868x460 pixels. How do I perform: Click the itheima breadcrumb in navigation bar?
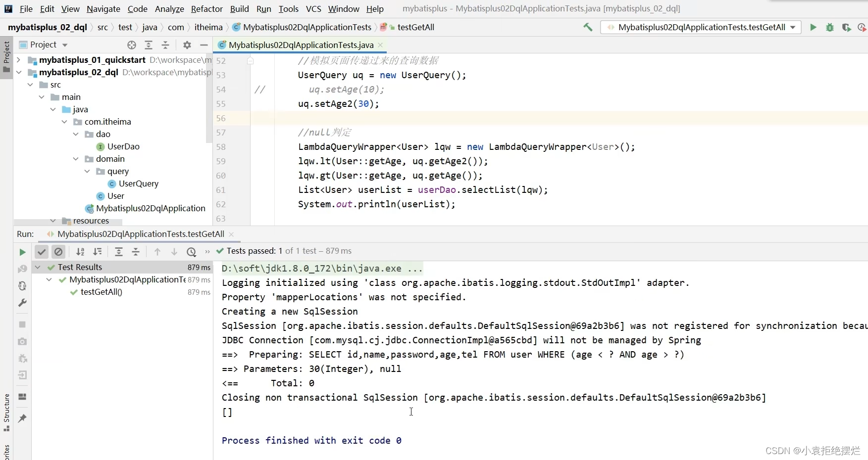(x=208, y=27)
